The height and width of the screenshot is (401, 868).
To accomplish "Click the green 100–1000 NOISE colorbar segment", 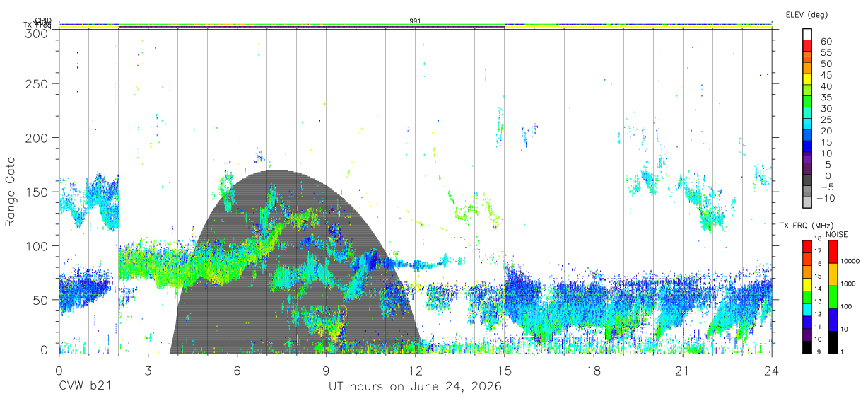I will pyautogui.click(x=833, y=297).
